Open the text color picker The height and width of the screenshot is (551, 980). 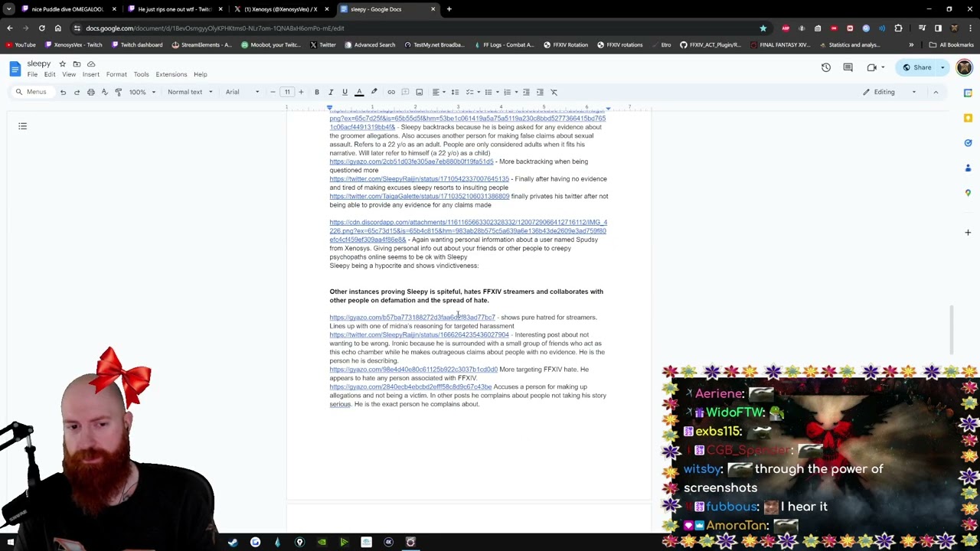click(x=359, y=92)
